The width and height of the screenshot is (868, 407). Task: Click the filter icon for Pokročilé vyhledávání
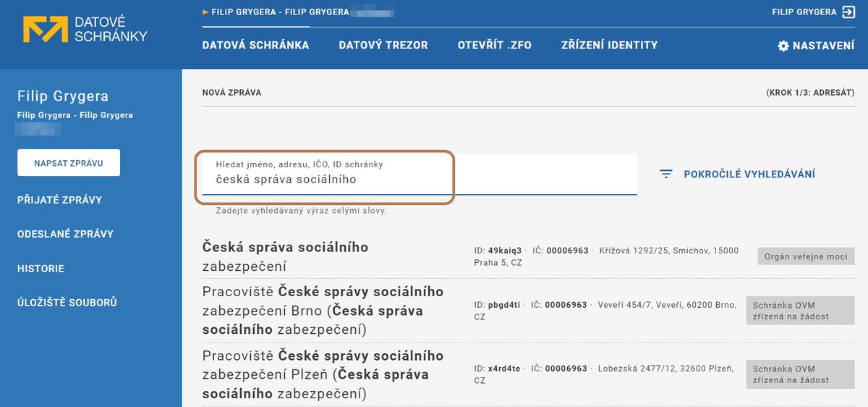[666, 174]
